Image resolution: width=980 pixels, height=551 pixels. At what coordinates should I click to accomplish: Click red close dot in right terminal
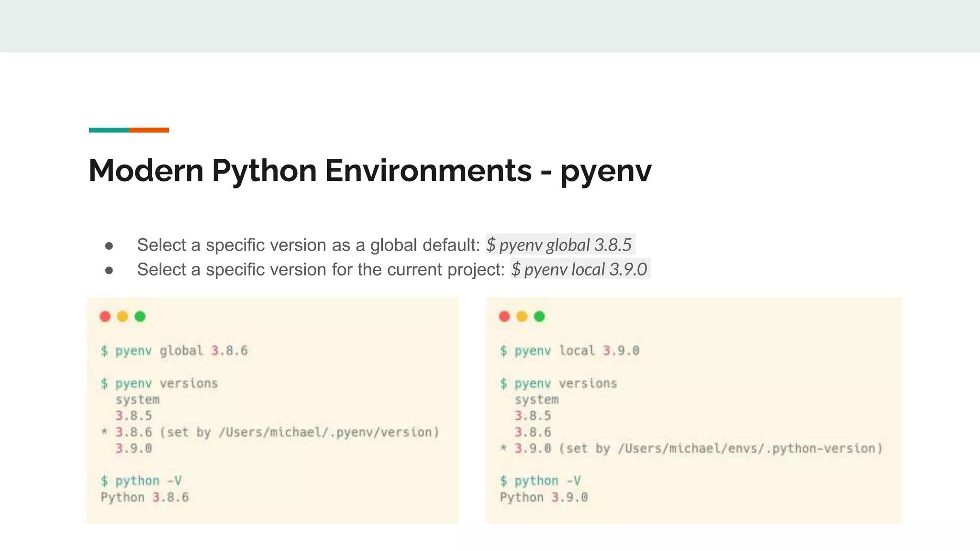[x=504, y=317]
